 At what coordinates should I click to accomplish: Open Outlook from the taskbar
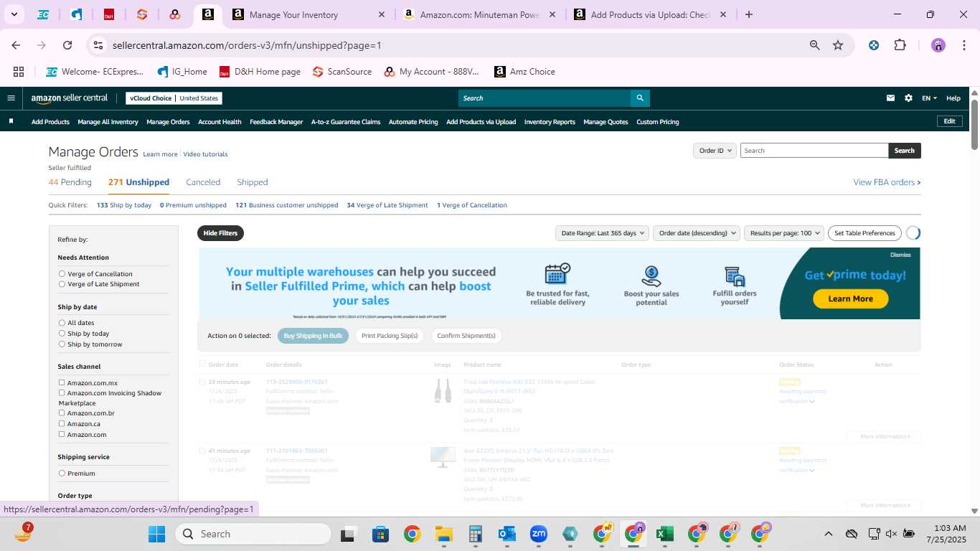click(507, 534)
